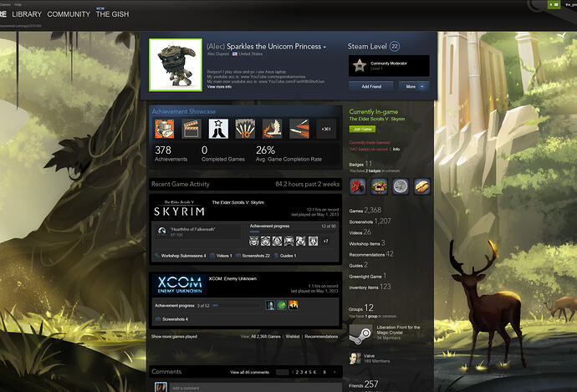This screenshot has width=577, height=392.
Task: Click the first Skyrim achievement progress icon
Action: coord(254,241)
